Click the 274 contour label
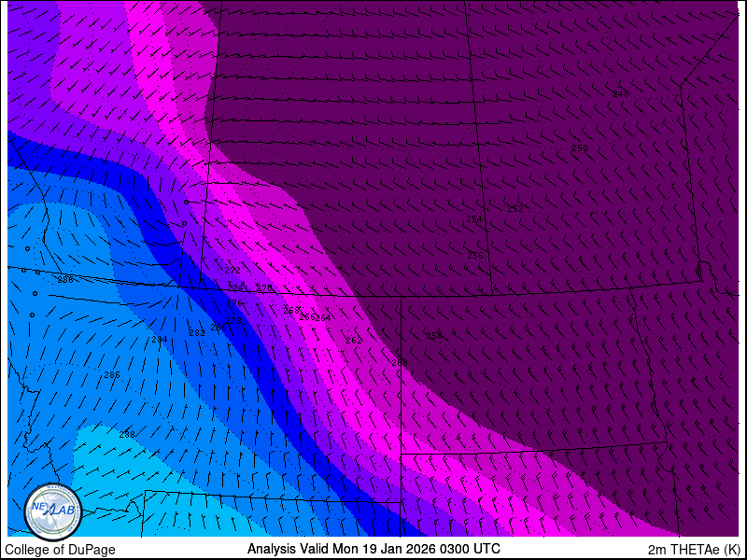The image size is (747, 560). tap(235, 288)
